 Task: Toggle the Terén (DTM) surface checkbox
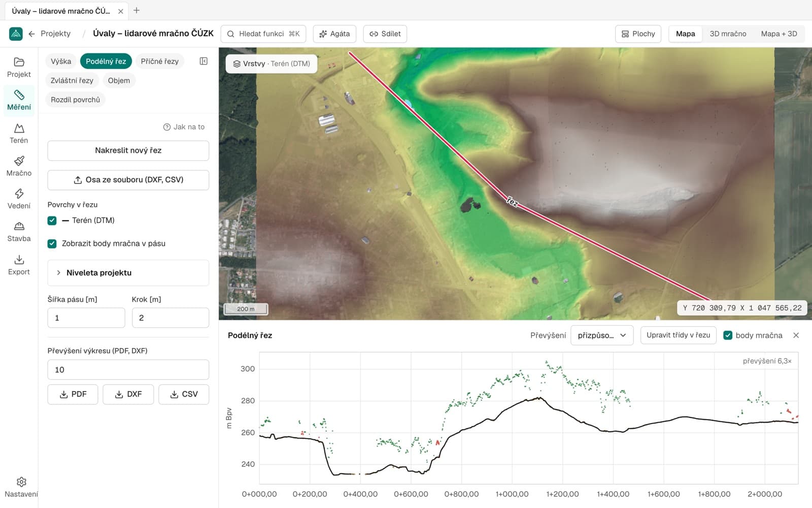point(52,220)
